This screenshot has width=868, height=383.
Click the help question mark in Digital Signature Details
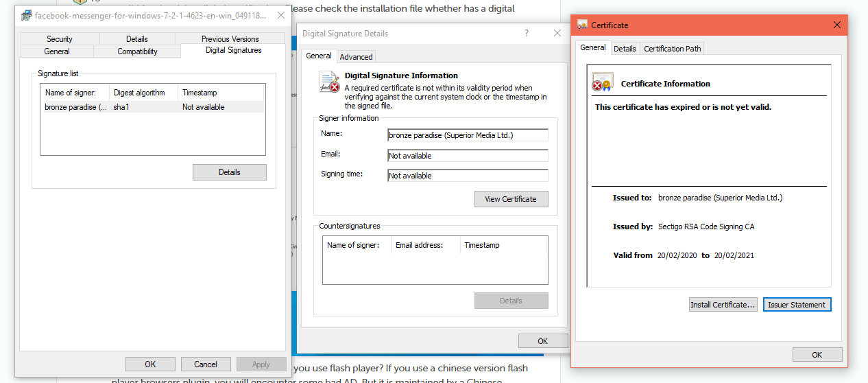[x=527, y=33]
